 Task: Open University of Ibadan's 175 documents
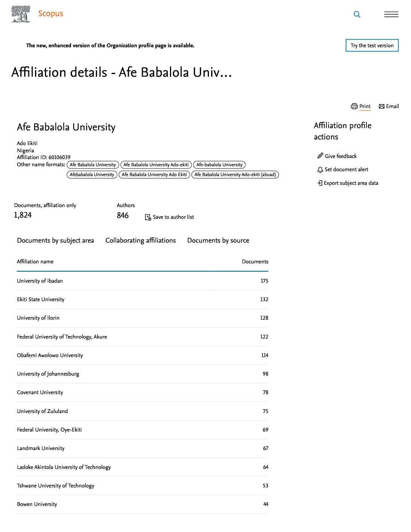(264, 281)
